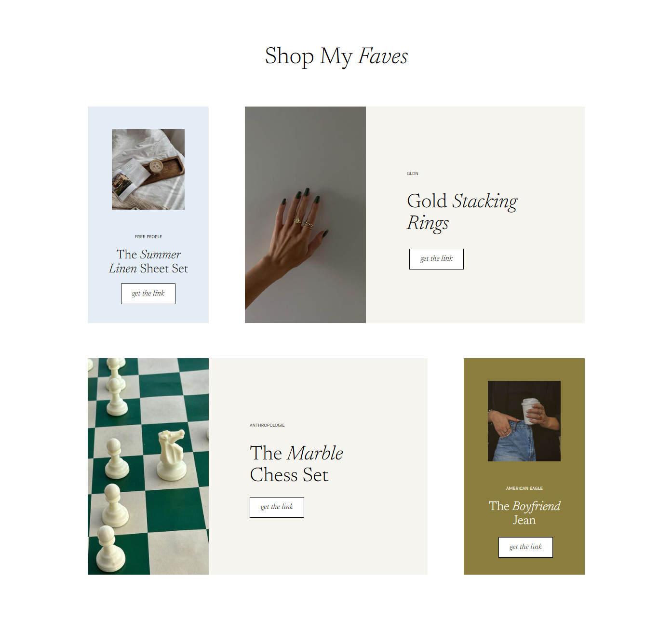Click 'get the link' under Boyfriend Jean
The width and height of the screenshot is (672, 619).
click(525, 547)
